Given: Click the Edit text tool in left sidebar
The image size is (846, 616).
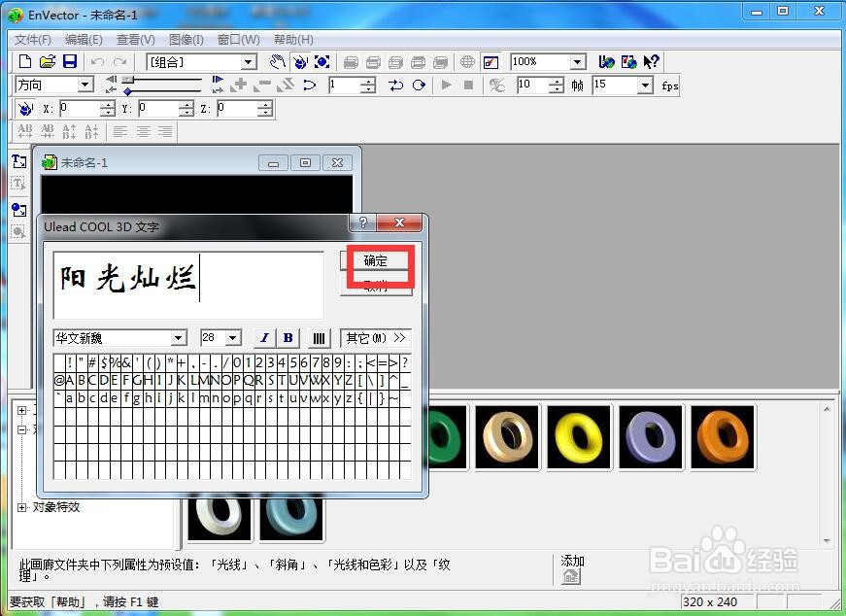Looking at the screenshot, I should click(x=18, y=184).
